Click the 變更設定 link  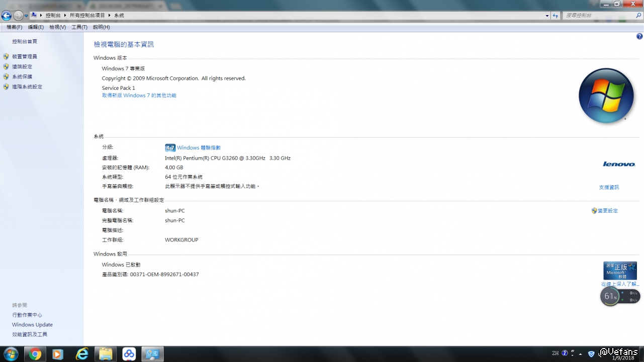[x=608, y=211]
